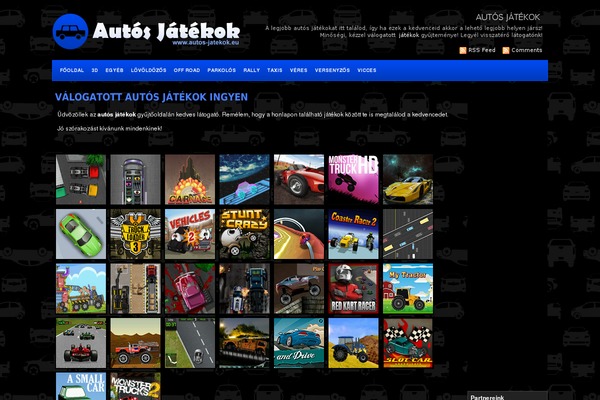Click the AUTÓS JÁTÉKOK header text link

(508, 17)
